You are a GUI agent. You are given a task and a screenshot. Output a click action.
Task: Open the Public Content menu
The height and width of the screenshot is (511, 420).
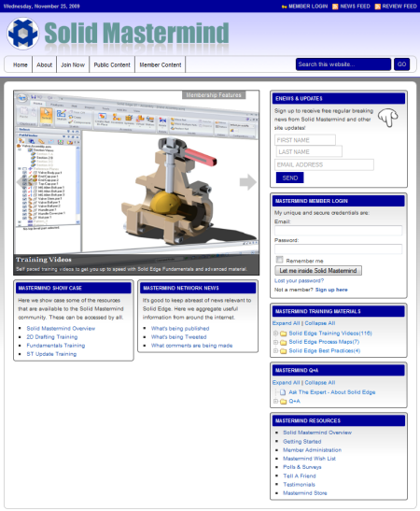click(112, 64)
